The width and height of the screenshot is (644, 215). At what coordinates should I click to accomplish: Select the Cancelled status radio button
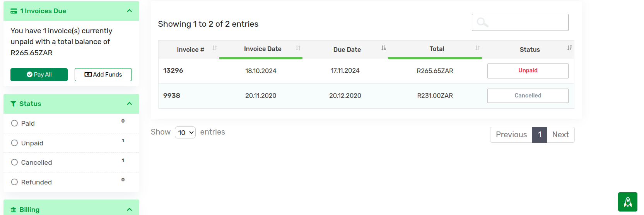point(14,162)
